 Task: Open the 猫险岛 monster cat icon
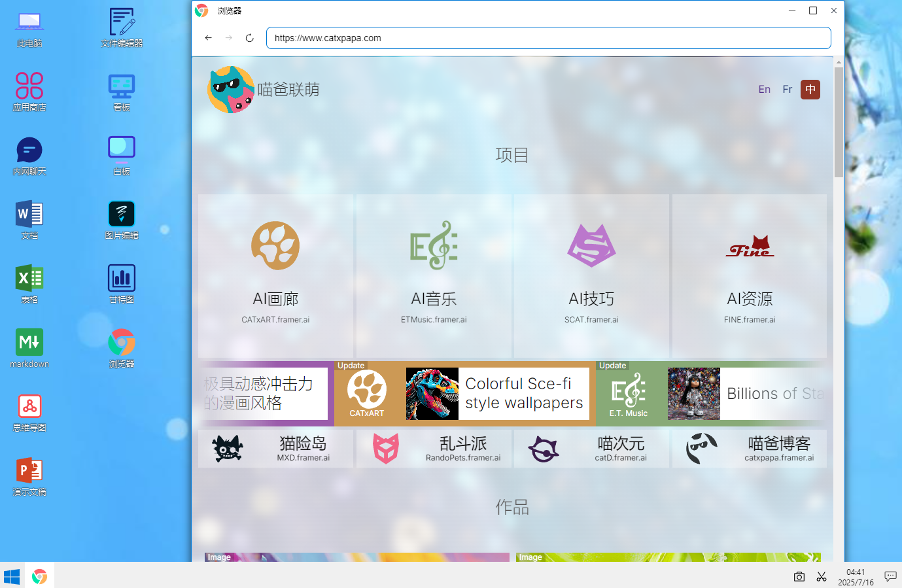coord(228,449)
